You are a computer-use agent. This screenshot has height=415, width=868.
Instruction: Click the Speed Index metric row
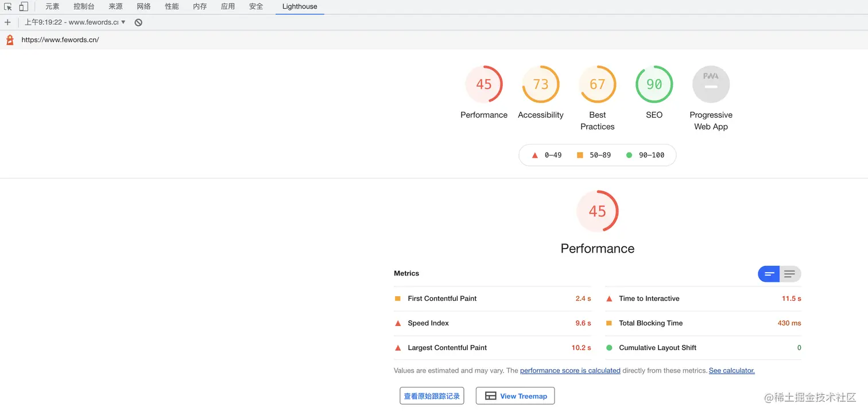(x=493, y=323)
